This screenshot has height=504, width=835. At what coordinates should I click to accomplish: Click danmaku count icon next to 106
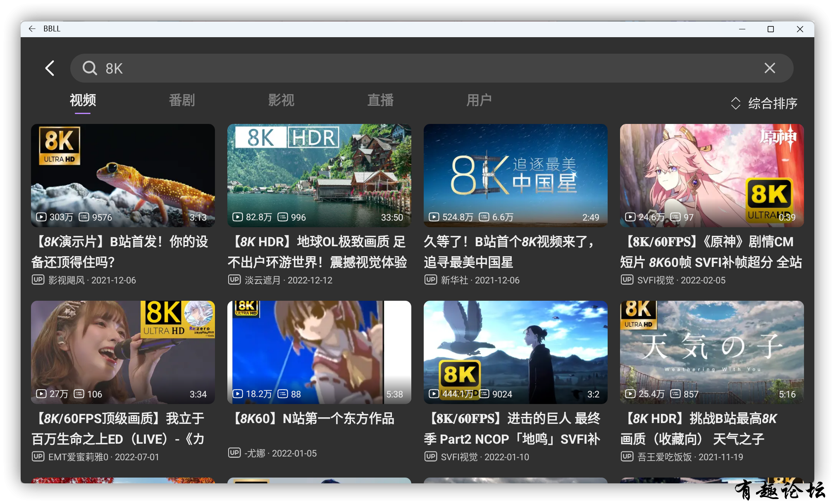[x=79, y=394]
